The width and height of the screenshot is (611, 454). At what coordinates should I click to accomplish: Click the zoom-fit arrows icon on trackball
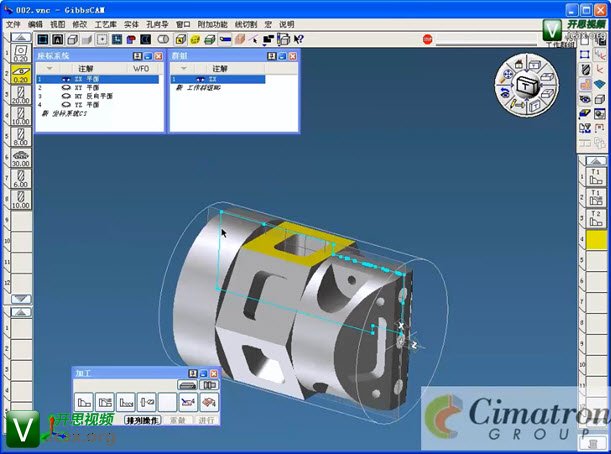(508, 74)
